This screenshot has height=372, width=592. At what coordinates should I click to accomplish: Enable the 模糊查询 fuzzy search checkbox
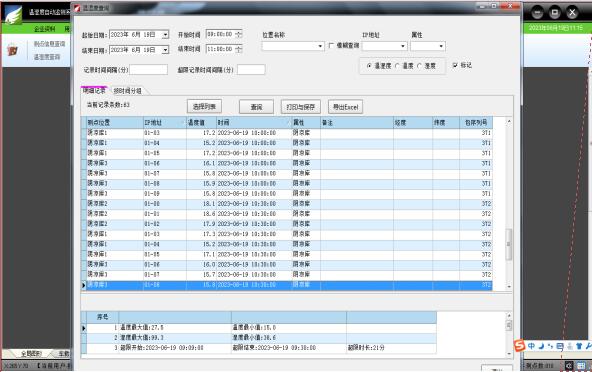tap(331, 45)
